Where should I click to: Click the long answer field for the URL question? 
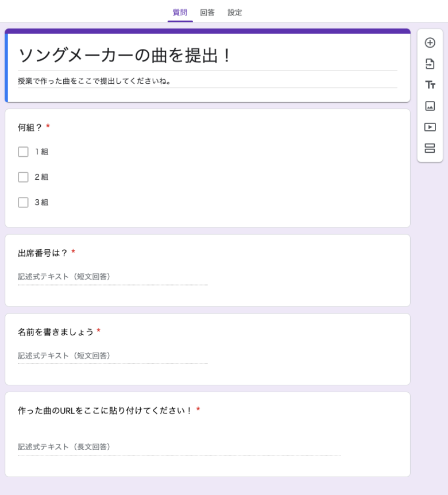(x=179, y=447)
